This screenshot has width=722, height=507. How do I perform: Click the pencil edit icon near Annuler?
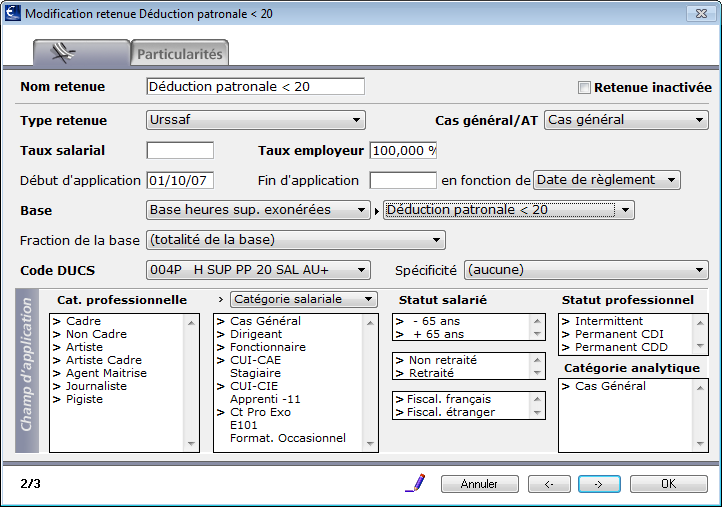[415, 483]
